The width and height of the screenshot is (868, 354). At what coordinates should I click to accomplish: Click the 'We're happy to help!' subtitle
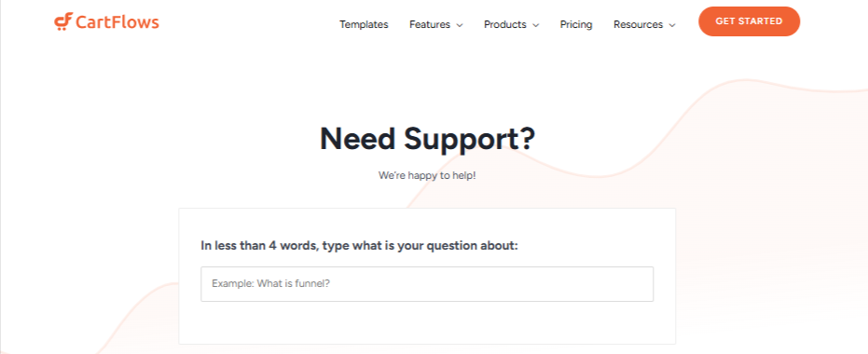427,175
